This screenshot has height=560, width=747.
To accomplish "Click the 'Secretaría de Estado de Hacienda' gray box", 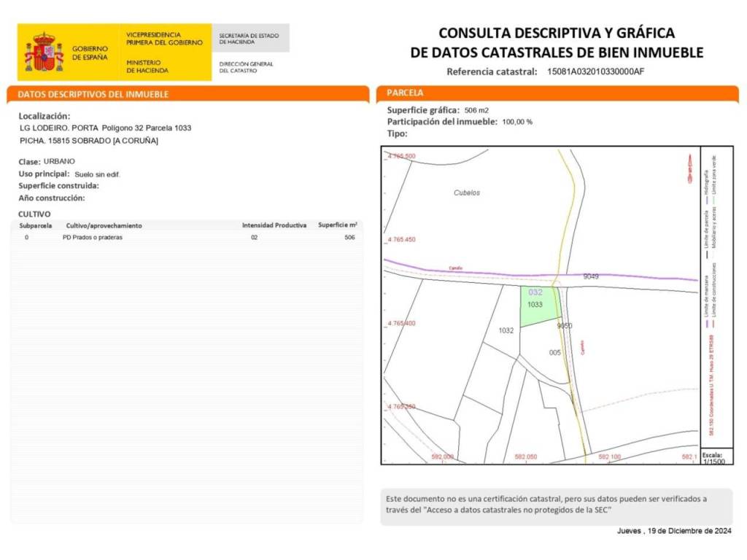I will point(250,38).
